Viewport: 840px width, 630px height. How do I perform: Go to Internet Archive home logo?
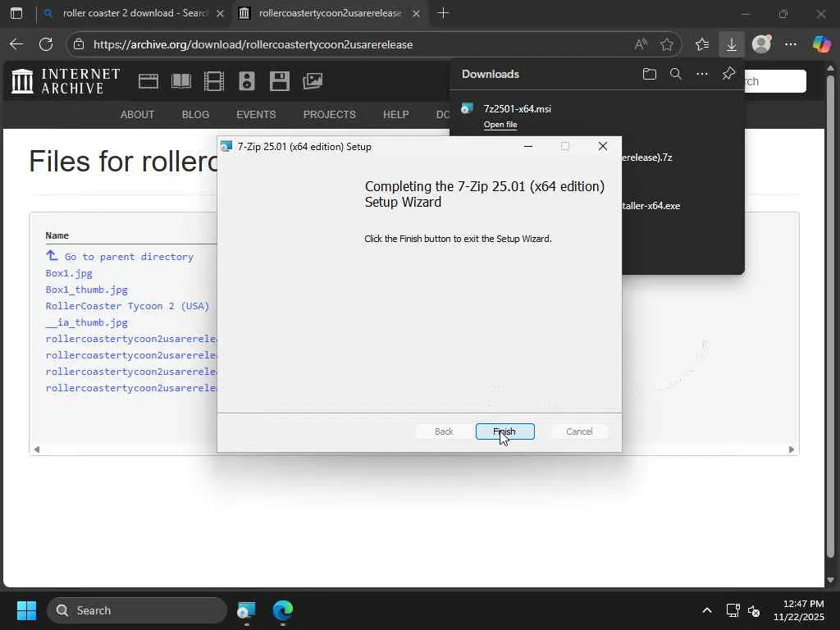click(x=66, y=81)
